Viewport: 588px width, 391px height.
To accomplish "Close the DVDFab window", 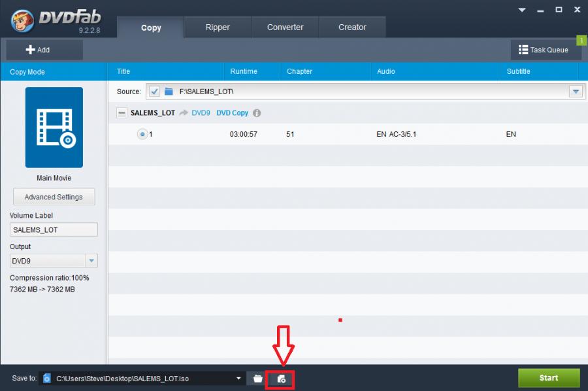I will click(x=577, y=10).
